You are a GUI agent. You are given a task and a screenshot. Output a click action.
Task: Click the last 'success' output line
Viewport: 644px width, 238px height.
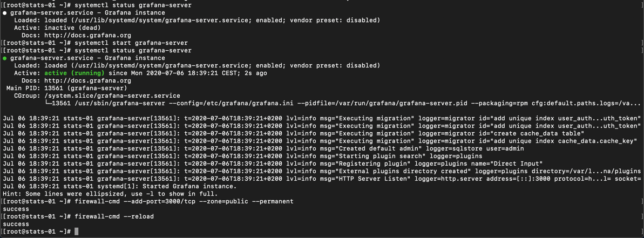point(16,224)
